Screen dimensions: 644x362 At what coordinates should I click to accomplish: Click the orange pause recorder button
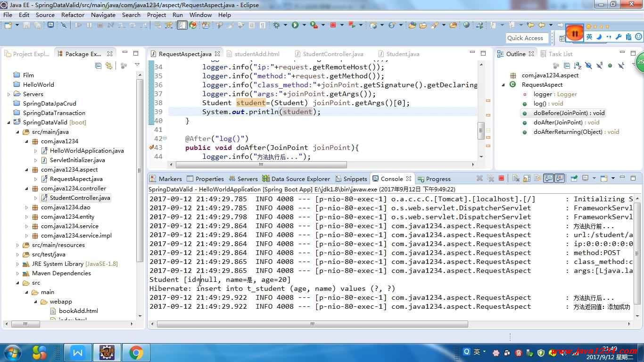pyautogui.click(x=575, y=33)
